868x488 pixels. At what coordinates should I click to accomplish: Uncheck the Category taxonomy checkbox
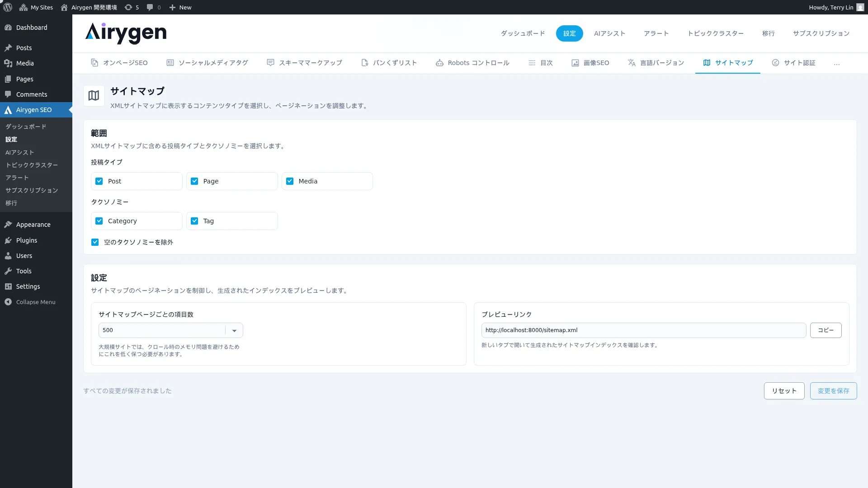coord(99,221)
